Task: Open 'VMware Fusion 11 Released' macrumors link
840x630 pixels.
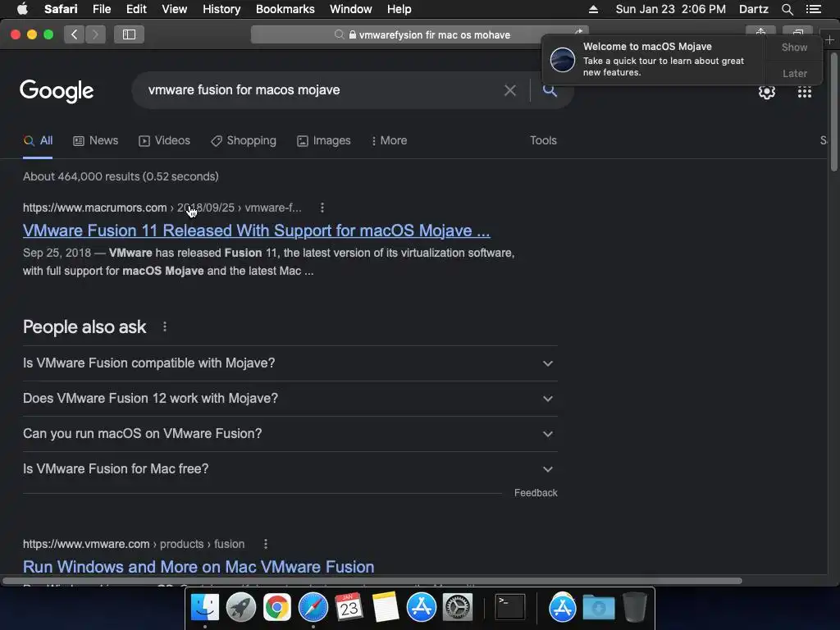Action: click(x=256, y=231)
